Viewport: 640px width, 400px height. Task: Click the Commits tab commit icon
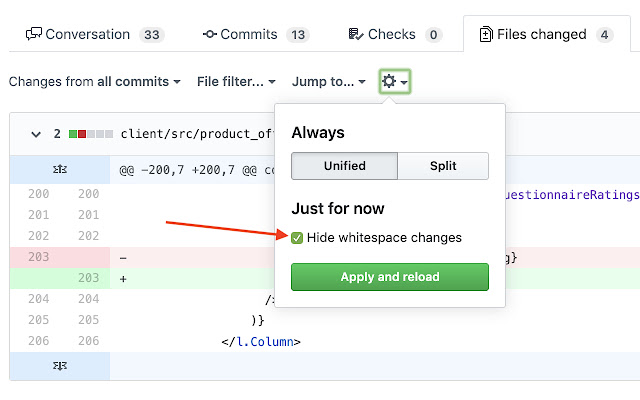[x=209, y=34]
